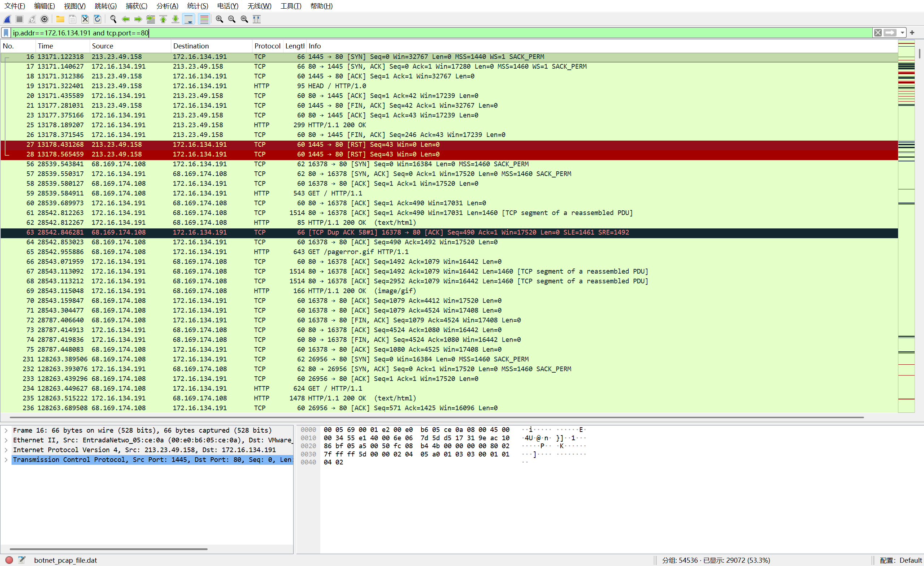
Task: Open the 统计(S) menu
Action: (x=197, y=6)
